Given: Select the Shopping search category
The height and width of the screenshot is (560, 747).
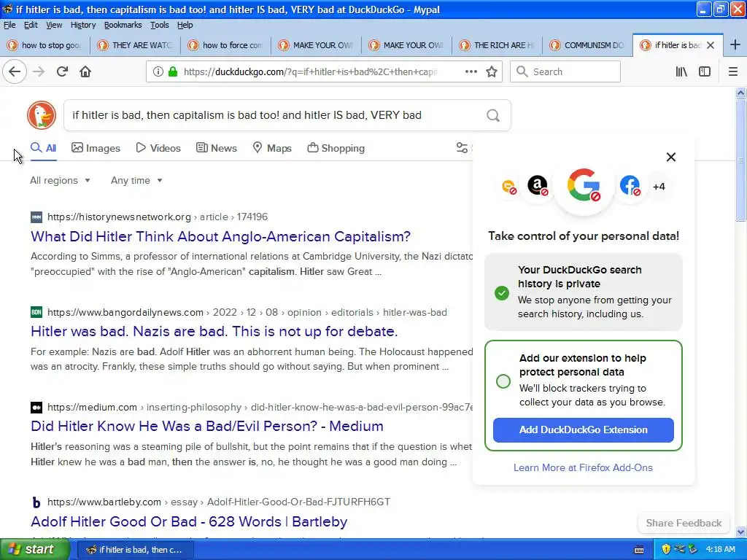Looking at the screenshot, I should coord(336,148).
